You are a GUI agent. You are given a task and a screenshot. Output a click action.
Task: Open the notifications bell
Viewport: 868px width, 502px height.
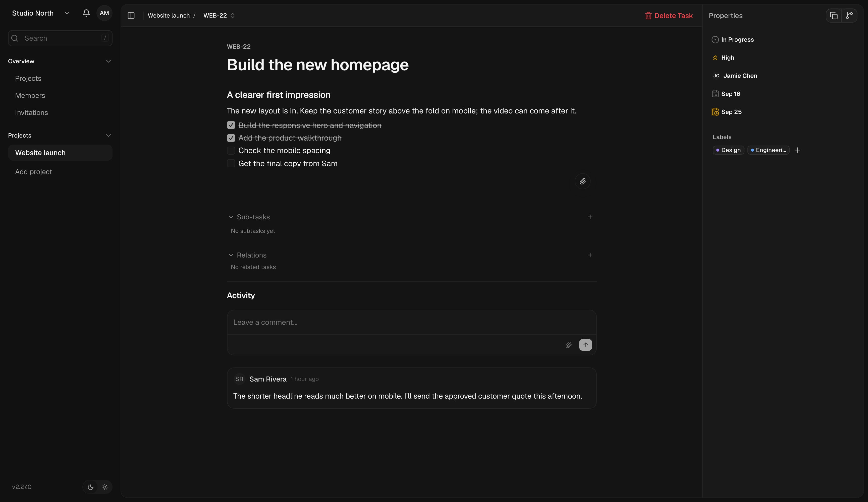point(86,13)
